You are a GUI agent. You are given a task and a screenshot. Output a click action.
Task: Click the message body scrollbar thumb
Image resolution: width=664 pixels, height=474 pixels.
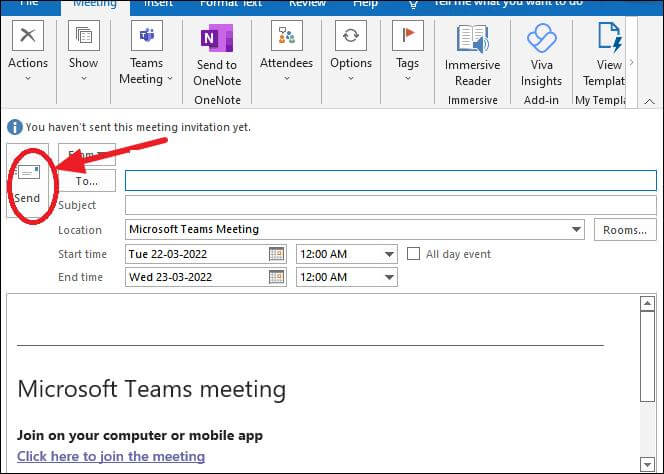[x=647, y=356]
